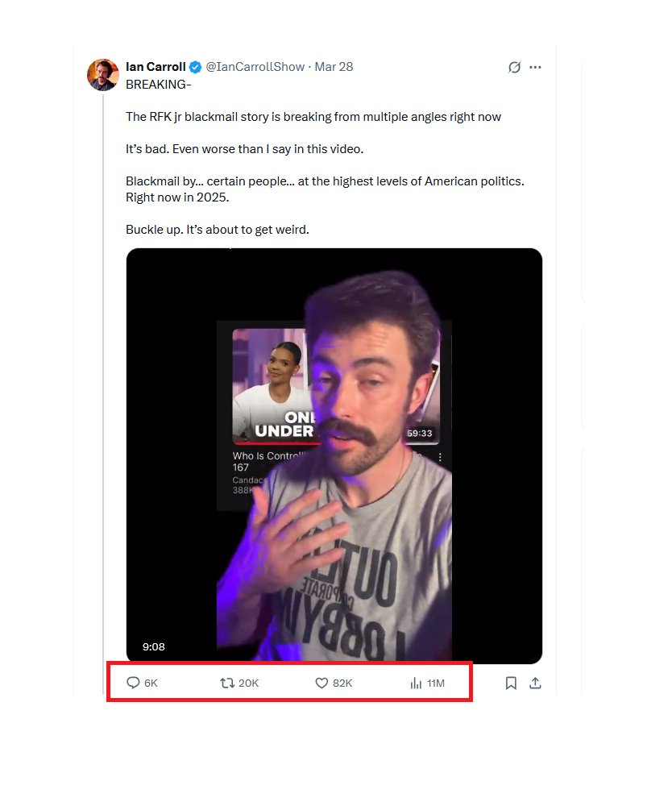Click the Grok explain icon
The height and width of the screenshot is (806, 672).
(x=514, y=68)
